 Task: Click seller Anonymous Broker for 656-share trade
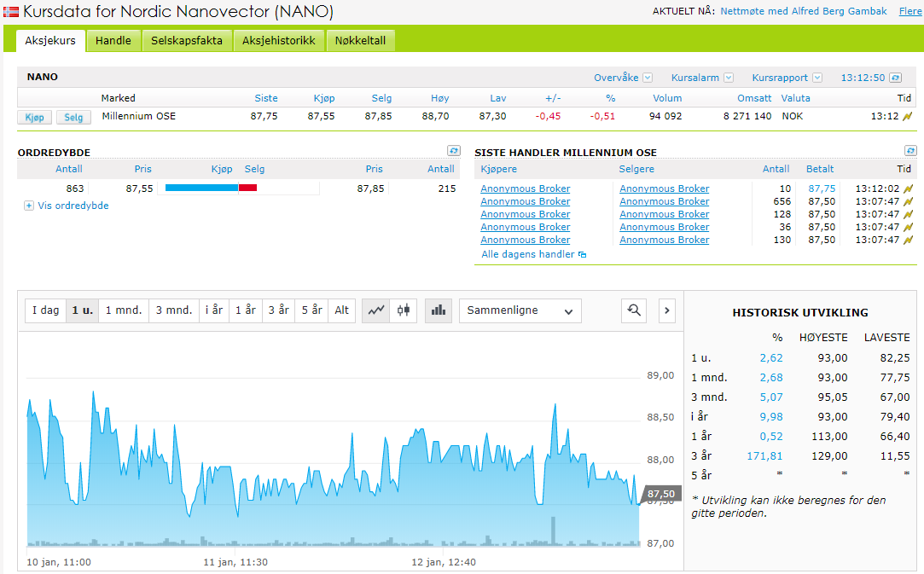point(664,201)
